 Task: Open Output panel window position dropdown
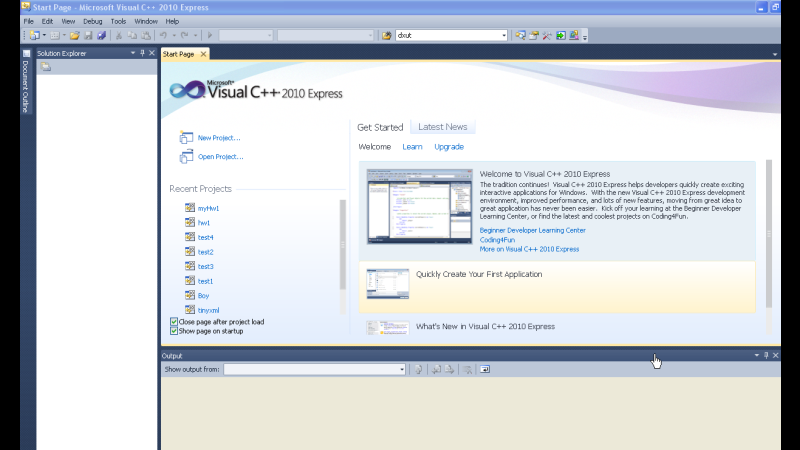[757, 355]
